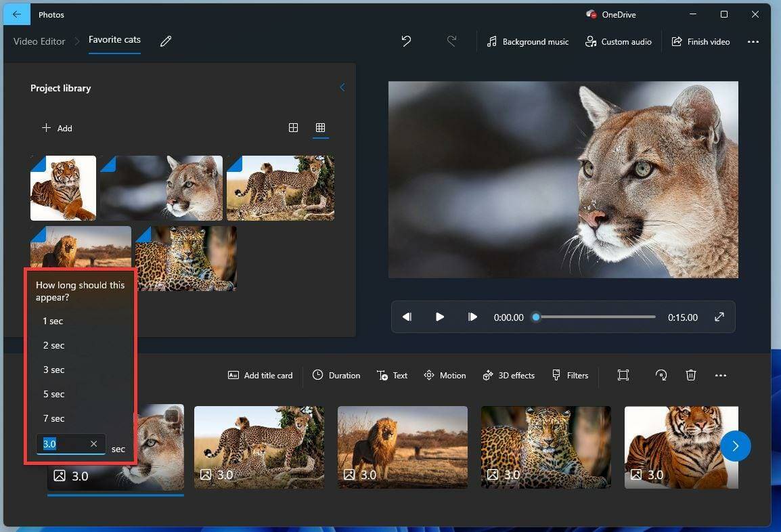Select the lion clip in the storyboard

tap(402, 447)
